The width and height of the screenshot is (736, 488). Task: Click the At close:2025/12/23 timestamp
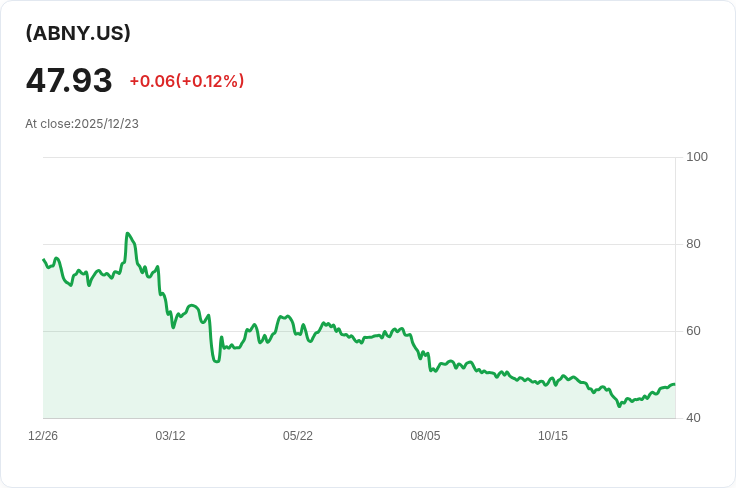[82, 123]
